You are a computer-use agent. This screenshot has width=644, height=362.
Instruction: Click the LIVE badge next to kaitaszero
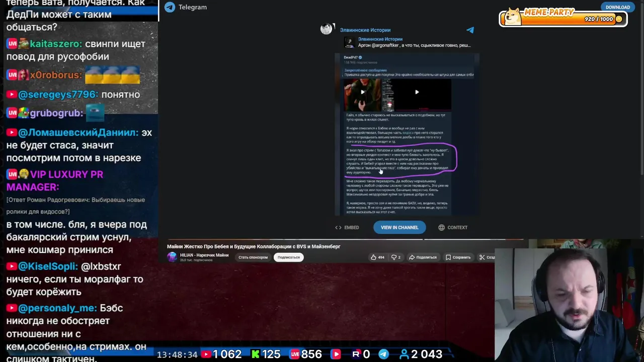(12, 44)
